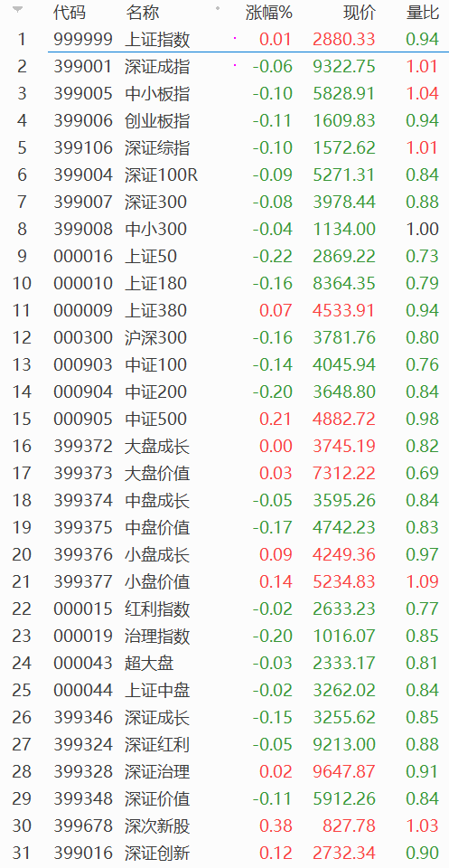The image size is (449, 868).
Task: Click the 量比 column header
Action: pyautogui.click(x=423, y=13)
